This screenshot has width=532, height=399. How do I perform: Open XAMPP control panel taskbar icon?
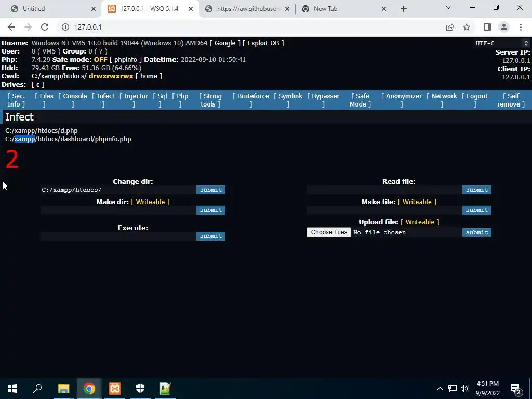coord(115,389)
